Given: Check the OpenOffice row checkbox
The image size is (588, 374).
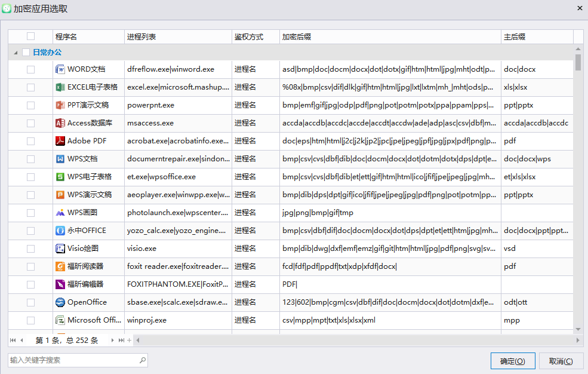Looking at the screenshot, I should [x=31, y=302].
